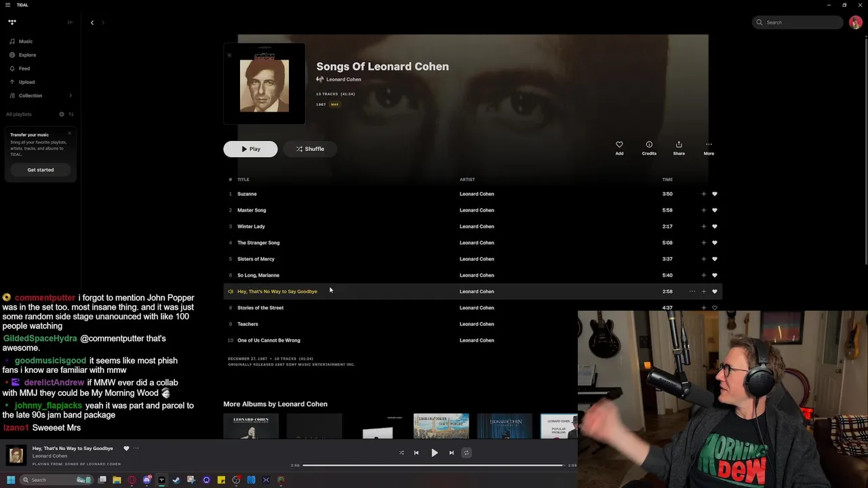The height and width of the screenshot is (488, 868).
Task: Toggle repeat in the player bar
Action: (x=466, y=453)
